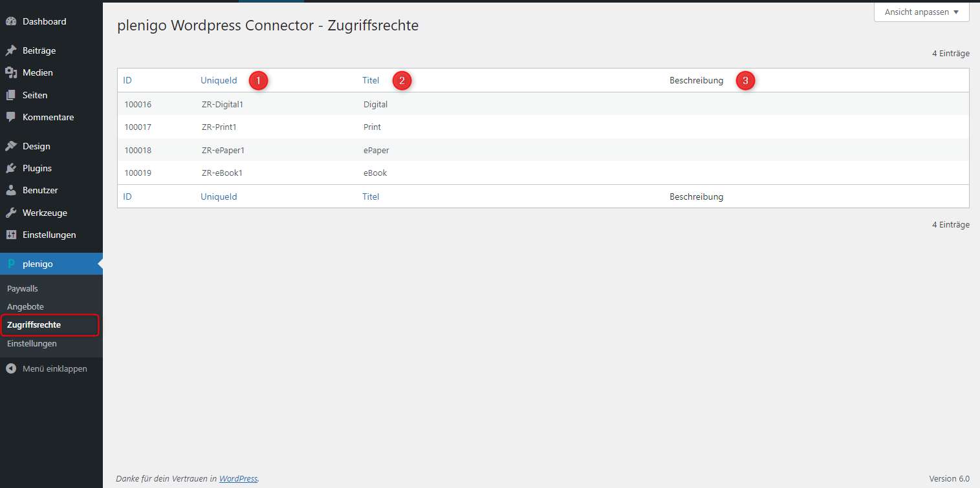Sort by ID in table header
980x488 pixels.
tap(127, 81)
